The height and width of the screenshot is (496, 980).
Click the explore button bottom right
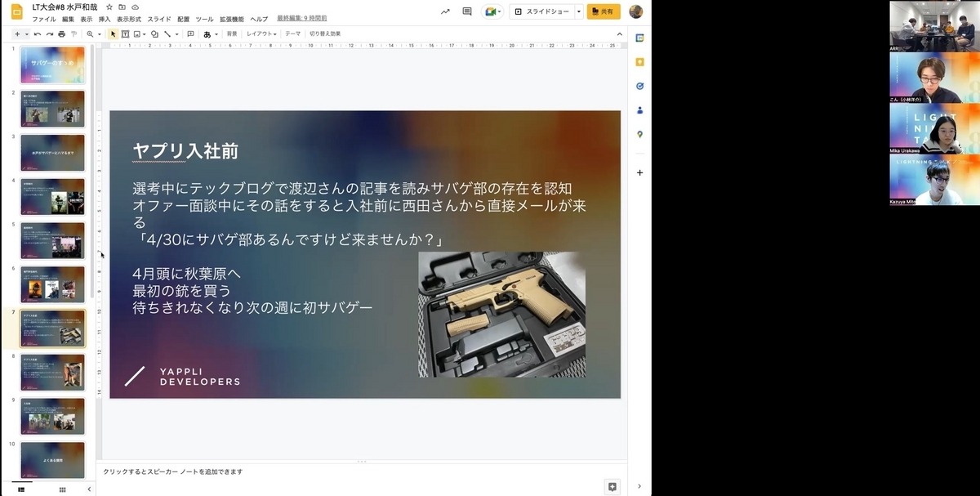coord(612,486)
